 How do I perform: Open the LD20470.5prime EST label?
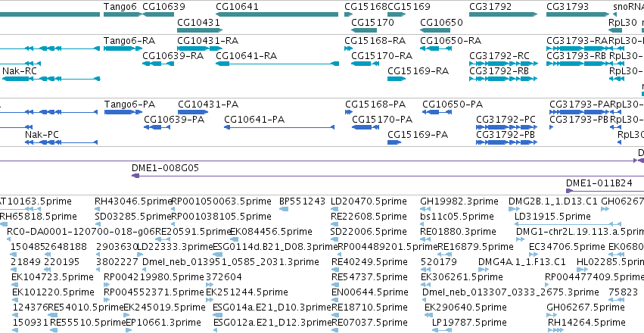[x=369, y=201]
